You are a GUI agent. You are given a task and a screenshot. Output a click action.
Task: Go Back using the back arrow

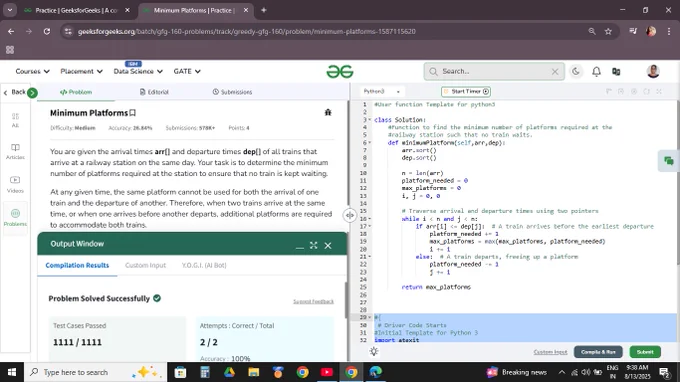[x=14, y=92]
